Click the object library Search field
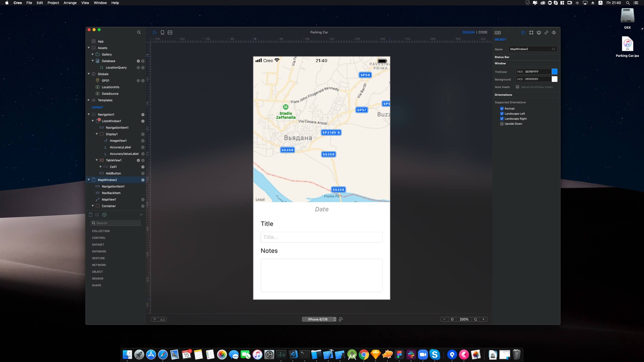644x362 pixels. 116,223
